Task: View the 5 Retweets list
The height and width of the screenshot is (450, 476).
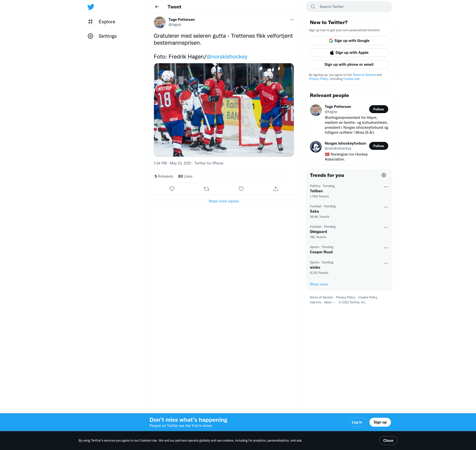Action: pos(164,176)
